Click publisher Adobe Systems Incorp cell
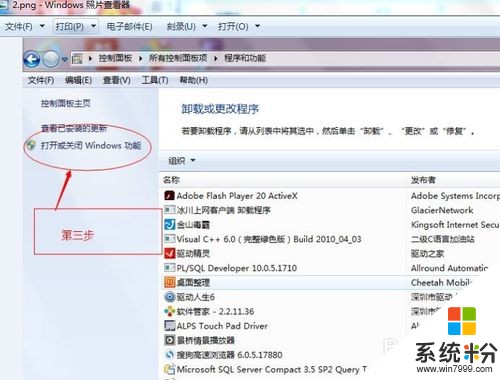 coord(455,196)
